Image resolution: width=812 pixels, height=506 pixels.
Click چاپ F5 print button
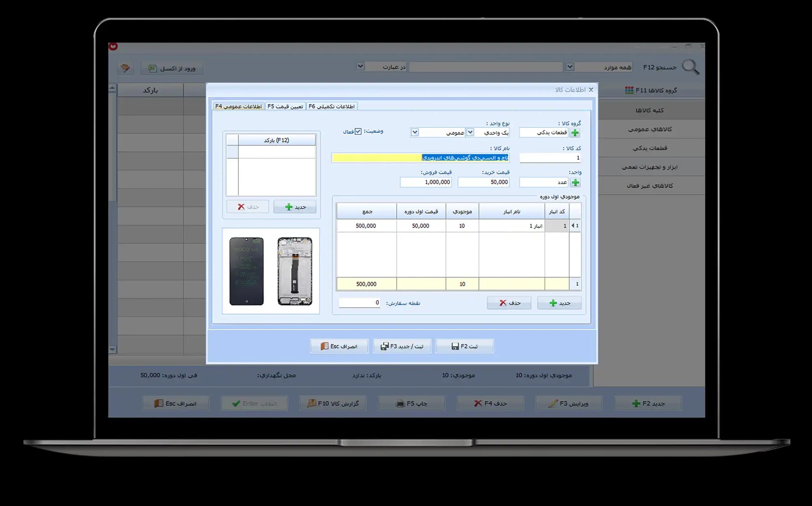coord(412,403)
